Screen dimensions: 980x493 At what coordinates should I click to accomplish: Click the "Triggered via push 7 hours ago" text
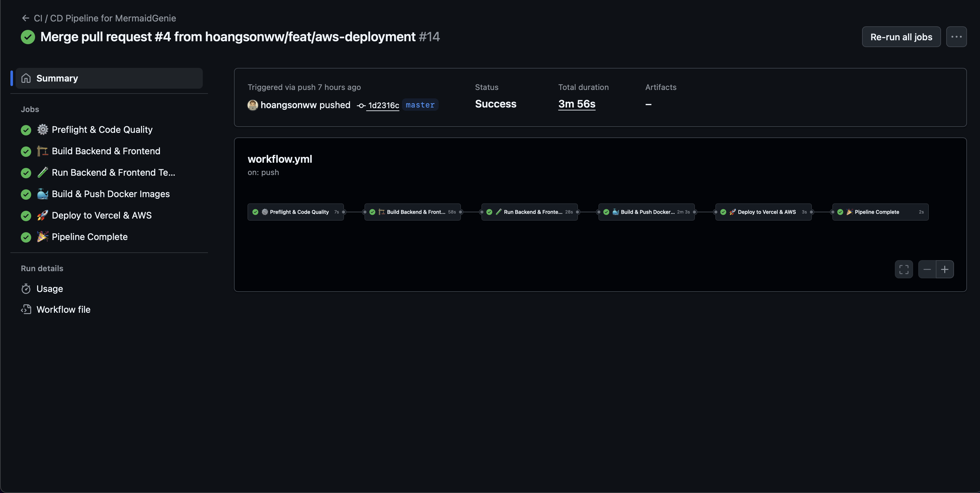304,87
